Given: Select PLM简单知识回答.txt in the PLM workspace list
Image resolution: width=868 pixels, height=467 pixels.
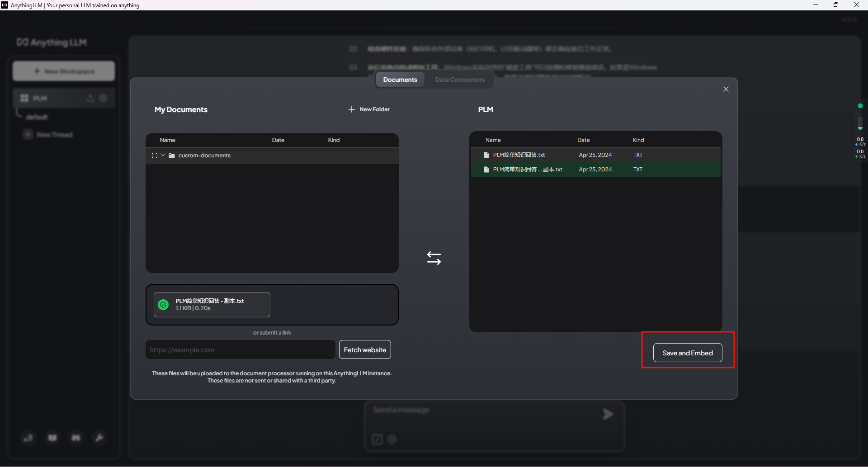Looking at the screenshot, I should pyautogui.click(x=595, y=155).
